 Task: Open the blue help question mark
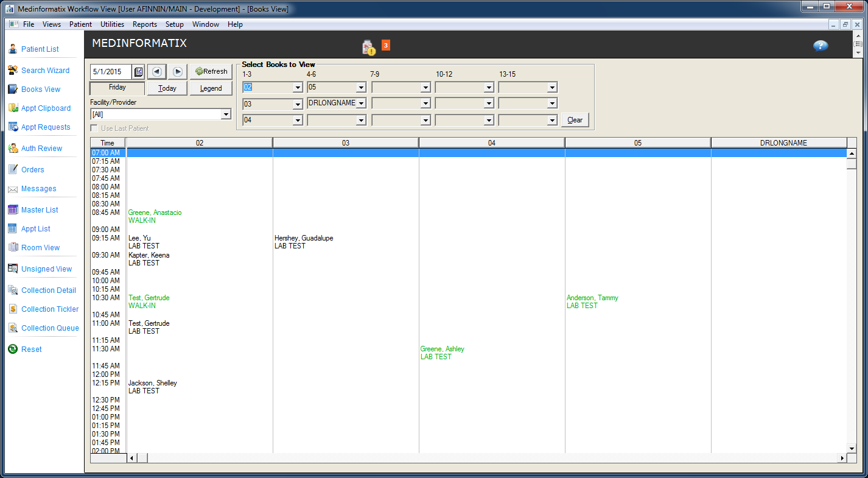[x=821, y=46]
